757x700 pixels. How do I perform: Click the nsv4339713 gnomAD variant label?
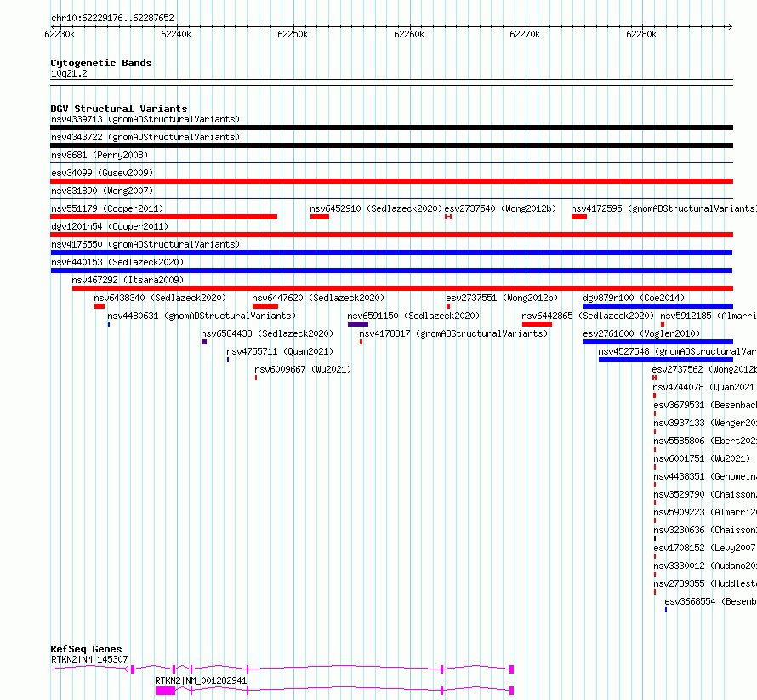coord(145,119)
